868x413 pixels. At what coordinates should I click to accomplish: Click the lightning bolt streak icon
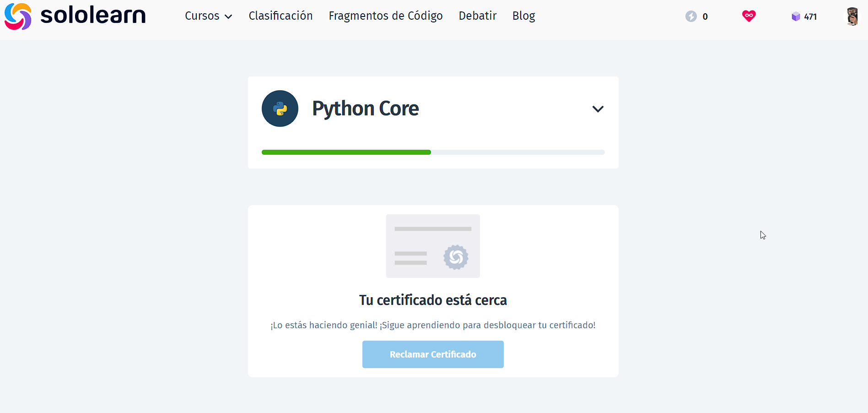691,16
